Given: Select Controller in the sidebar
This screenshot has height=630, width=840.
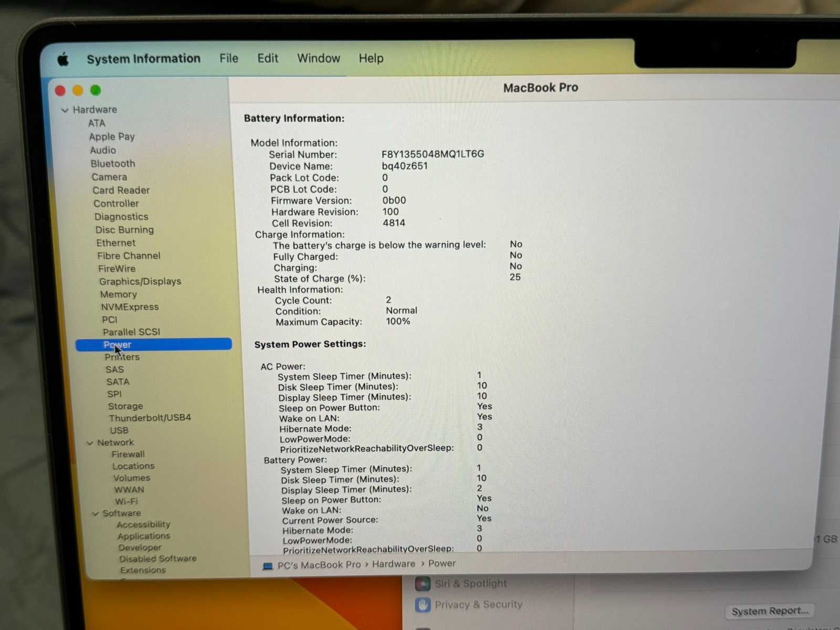Looking at the screenshot, I should (116, 203).
